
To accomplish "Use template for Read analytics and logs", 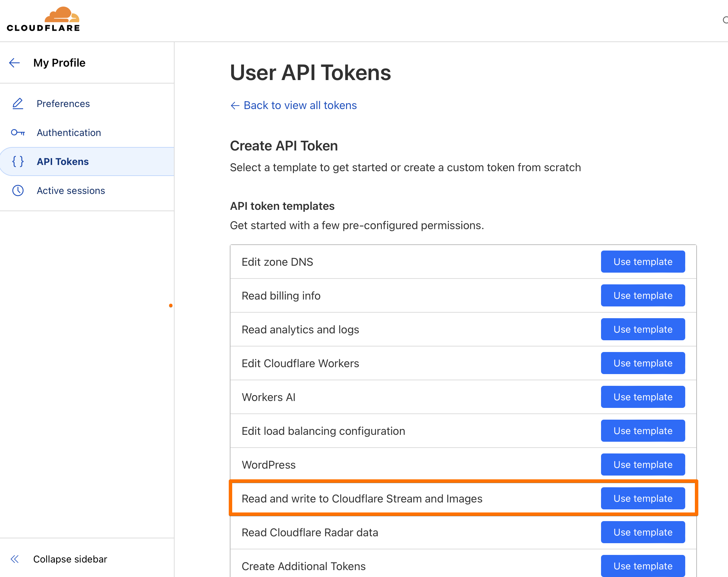I will pyautogui.click(x=643, y=329).
